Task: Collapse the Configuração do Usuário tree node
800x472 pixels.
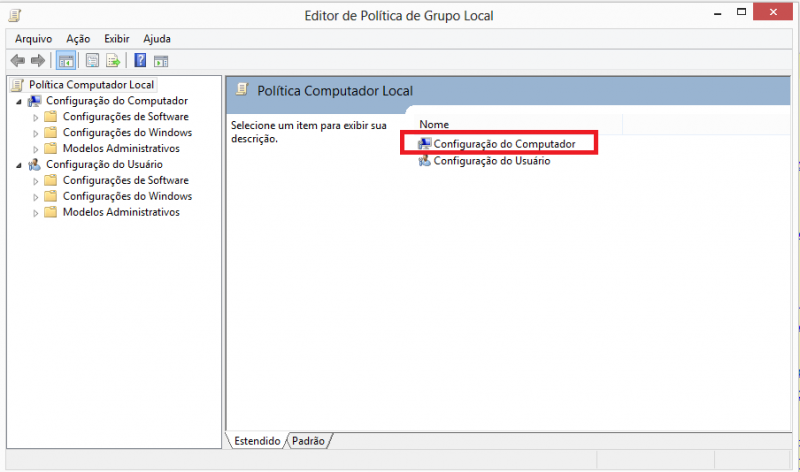Action: click(x=19, y=165)
